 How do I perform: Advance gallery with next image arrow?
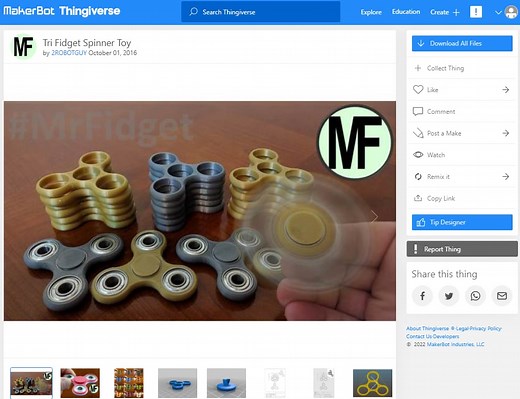click(x=374, y=217)
